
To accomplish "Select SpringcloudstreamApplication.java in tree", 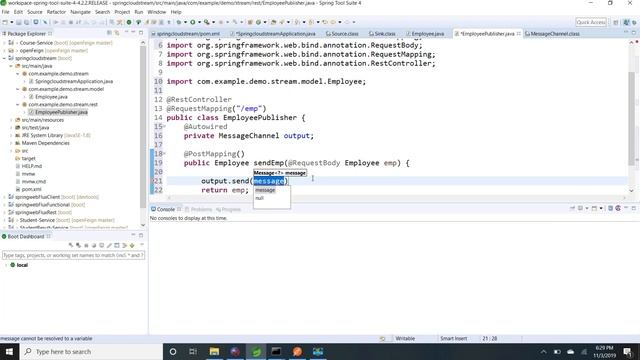I will coord(73,81).
